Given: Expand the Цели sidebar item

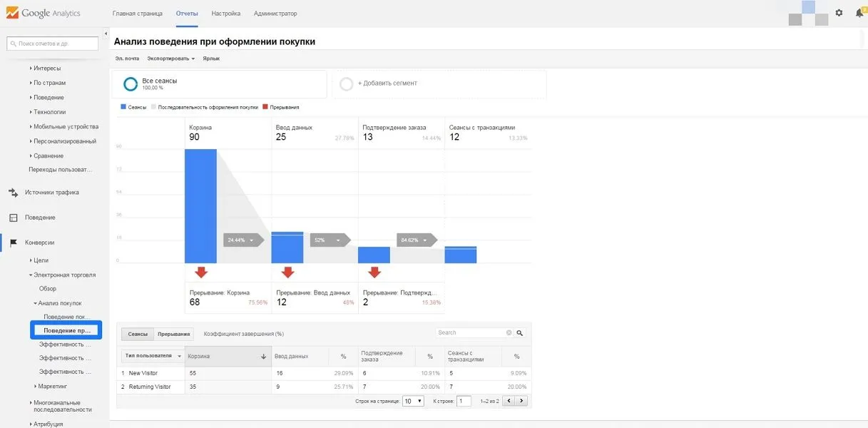Looking at the screenshot, I should click(39, 260).
